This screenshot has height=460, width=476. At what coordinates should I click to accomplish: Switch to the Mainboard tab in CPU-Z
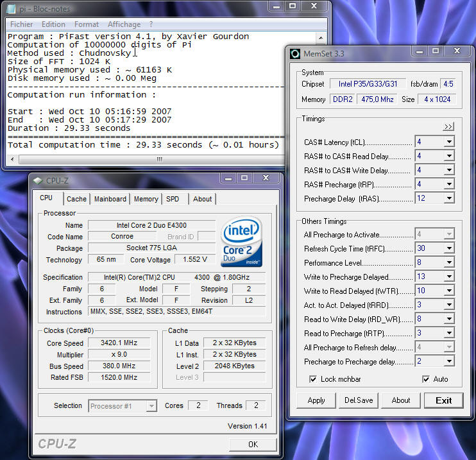(110, 199)
